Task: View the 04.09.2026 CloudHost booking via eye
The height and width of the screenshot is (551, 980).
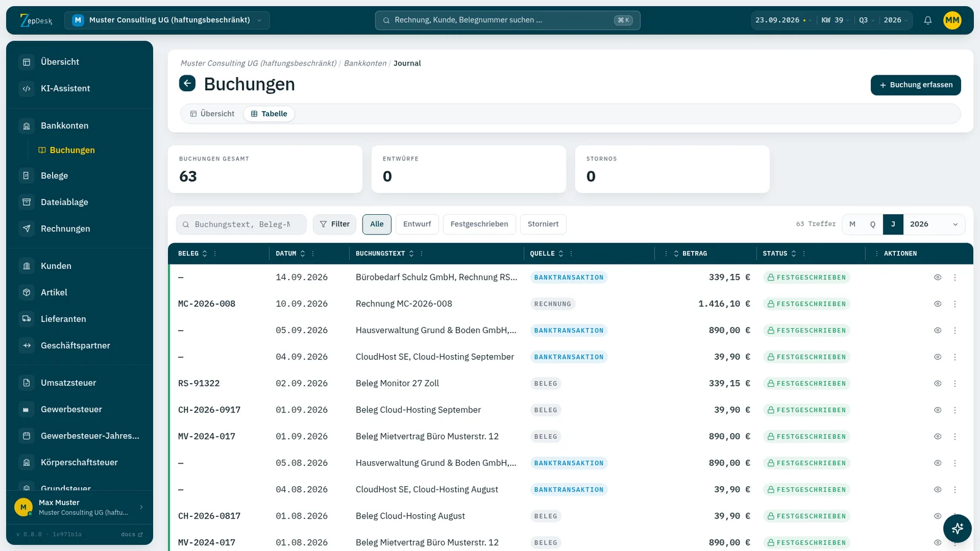Action: pos(938,357)
